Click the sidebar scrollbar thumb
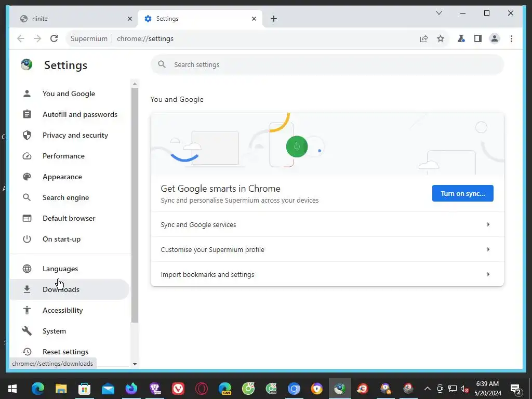 (135, 205)
